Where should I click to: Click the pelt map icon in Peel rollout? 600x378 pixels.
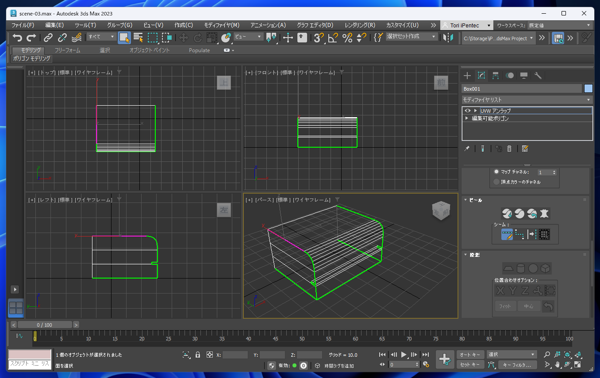[544, 213]
